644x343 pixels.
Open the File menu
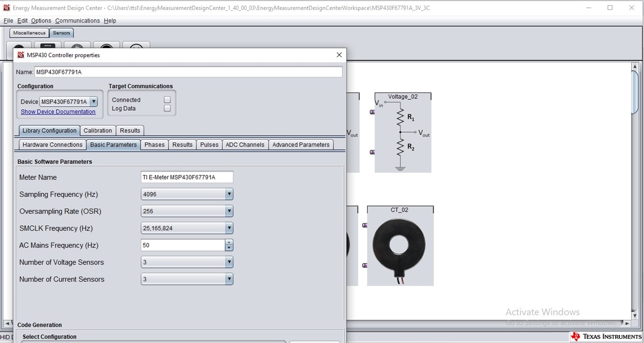[8, 21]
